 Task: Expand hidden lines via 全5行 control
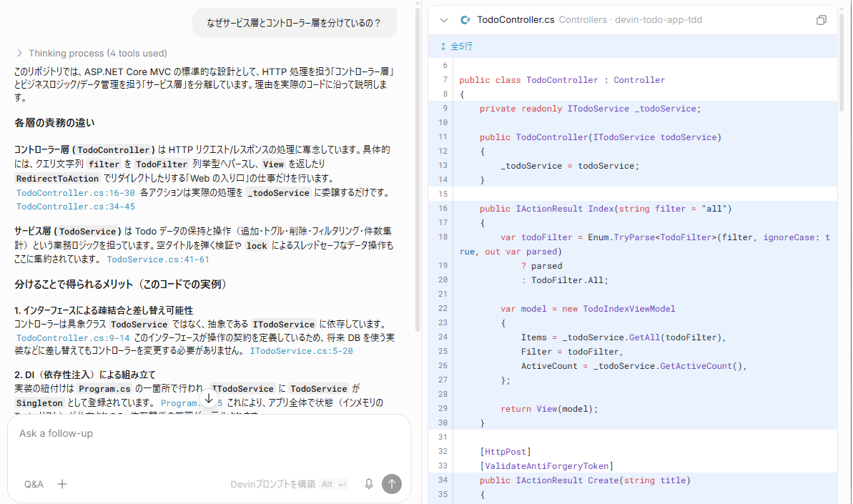coord(456,46)
